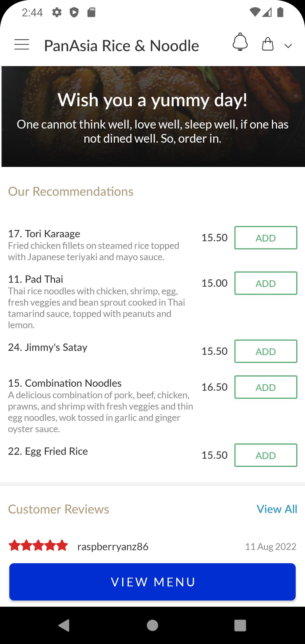Image resolution: width=305 pixels, height=644 pixels.
Task: Open the notifications bell
Action: pos(240,42)
